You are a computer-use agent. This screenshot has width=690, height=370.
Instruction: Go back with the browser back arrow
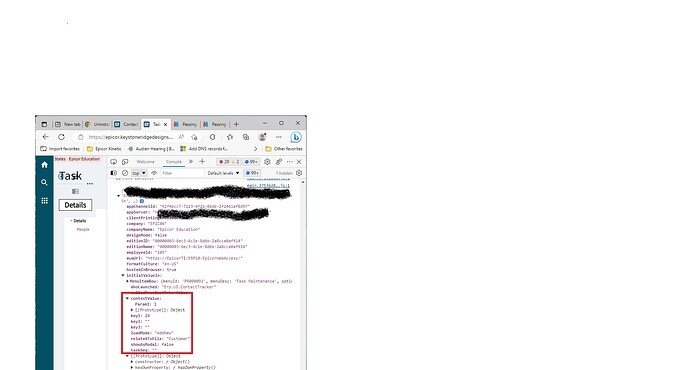tap(45, 137)
